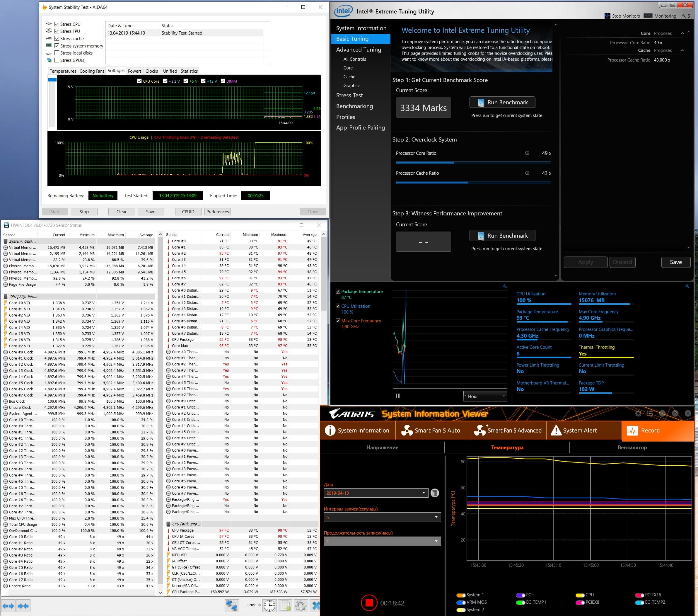Screen dimensions: 698x616
Task: Open HWiNFO sensor settings gear icon
Action: (x=301, y=606)
